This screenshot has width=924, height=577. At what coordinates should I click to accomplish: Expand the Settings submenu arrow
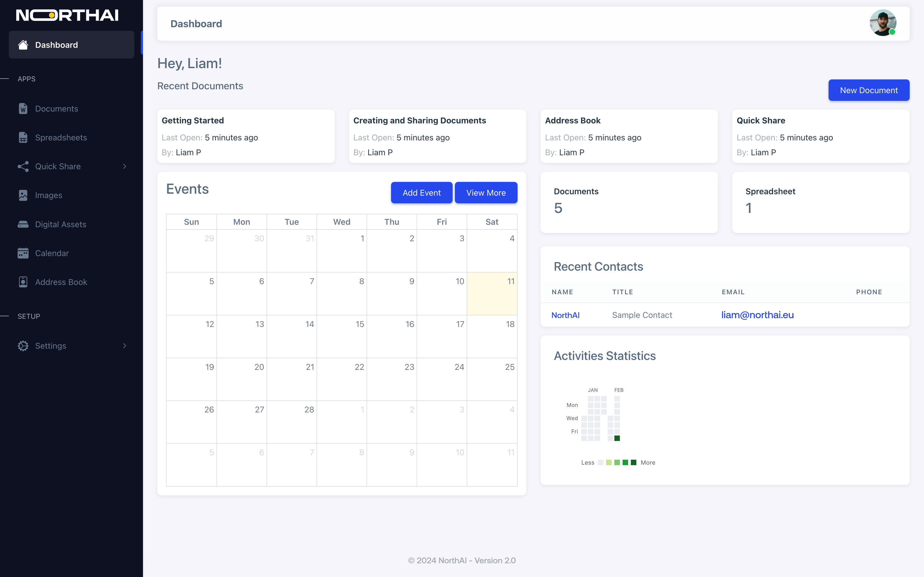coord(124,346)
